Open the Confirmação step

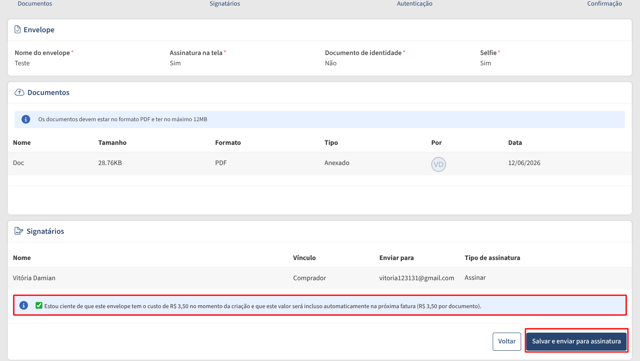[604, 4]
